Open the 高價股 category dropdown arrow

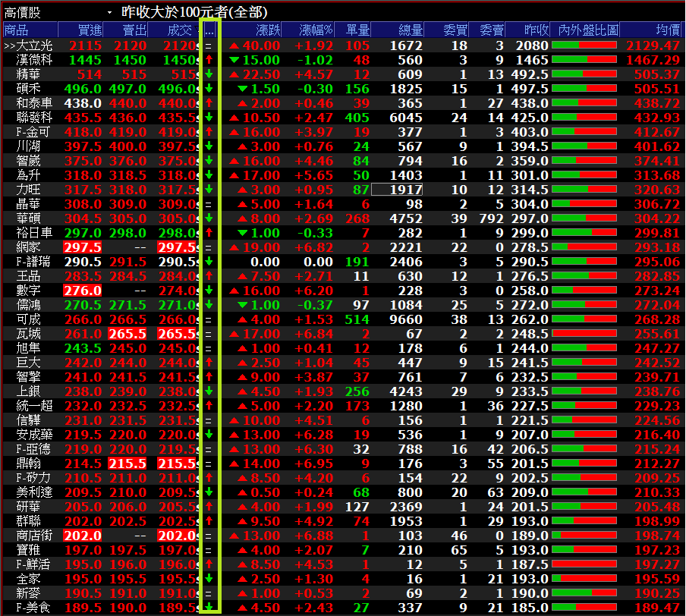coord(109,13)
